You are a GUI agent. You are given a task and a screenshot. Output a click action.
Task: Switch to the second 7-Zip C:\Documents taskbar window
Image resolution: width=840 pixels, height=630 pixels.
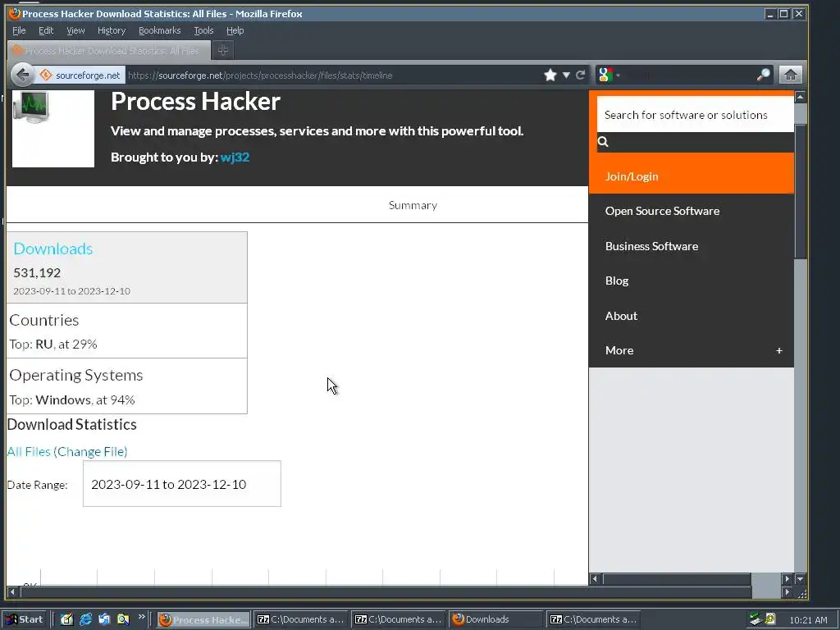click(x=398, y=619)
